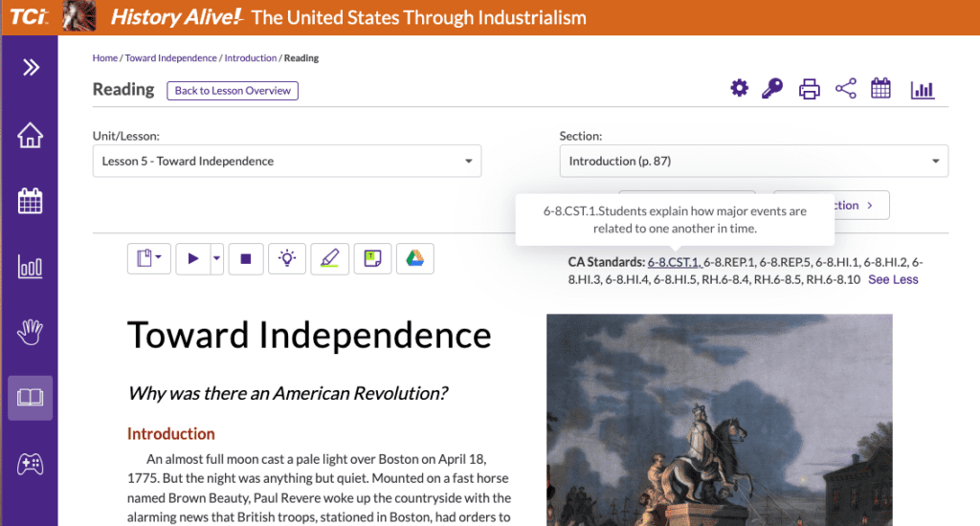Open the Section dropdown
Screen dimensions: 980x526
[754, 162]
